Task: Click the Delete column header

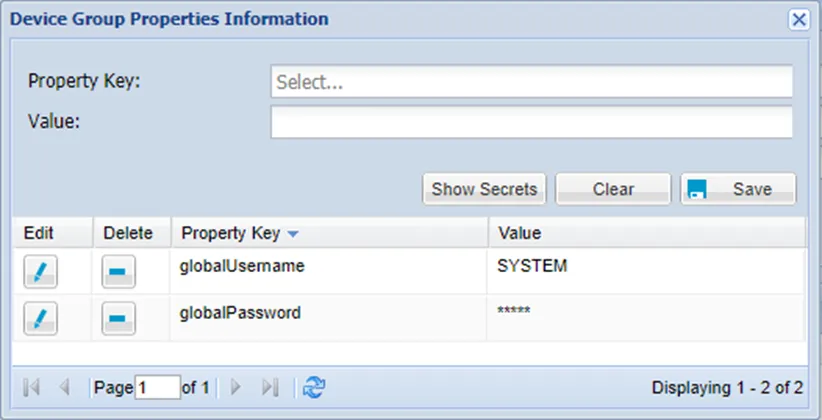Action: click(132, 233)
